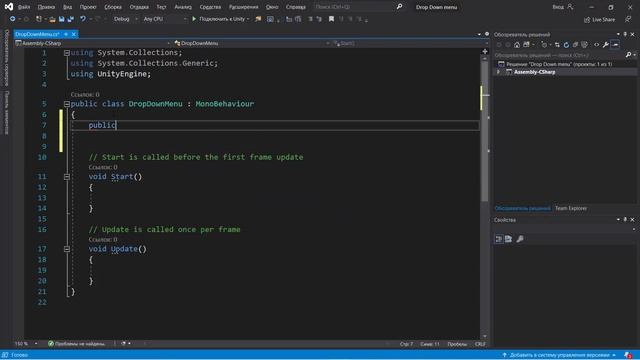Viewport: 640px width, 360px height.
Task: Click the Подключить к Unity start button
Action: [x=220, y=19]
